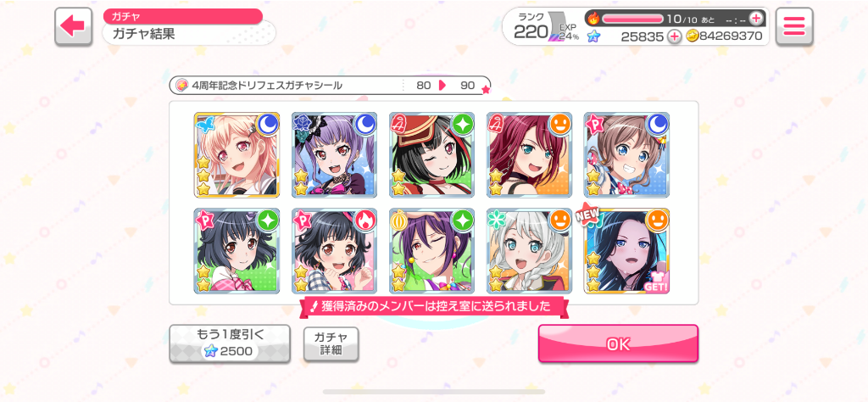Viewport: 868px width, 402px height.
Task: Tap the flame stamina icon
Action: point(593,19)
